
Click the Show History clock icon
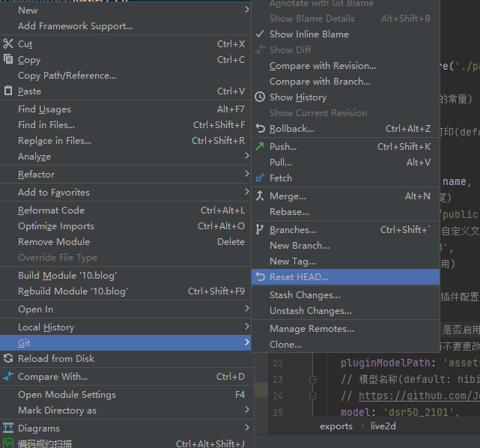pyautogui.click(x=260, y=97)
